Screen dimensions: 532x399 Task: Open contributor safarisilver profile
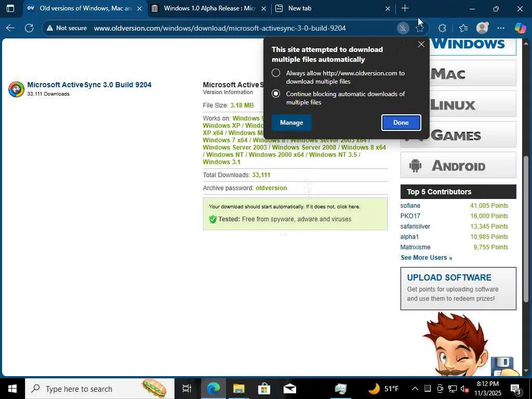(x=415, y=227)
